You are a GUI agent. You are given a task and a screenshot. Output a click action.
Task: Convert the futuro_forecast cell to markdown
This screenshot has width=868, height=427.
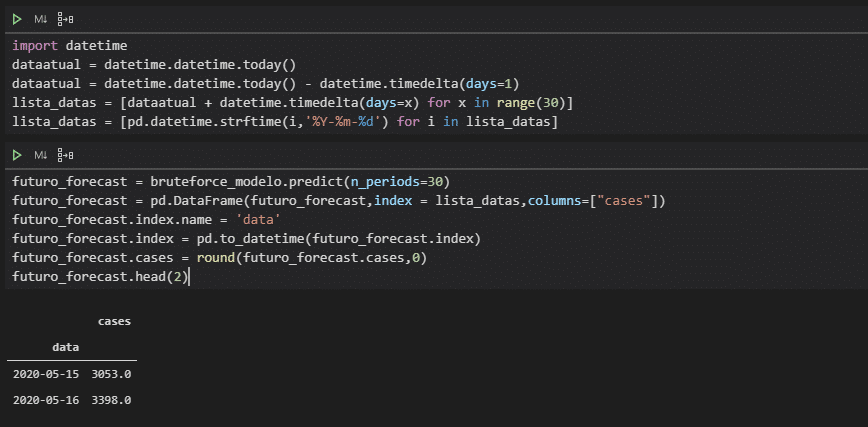pos(41,155)
